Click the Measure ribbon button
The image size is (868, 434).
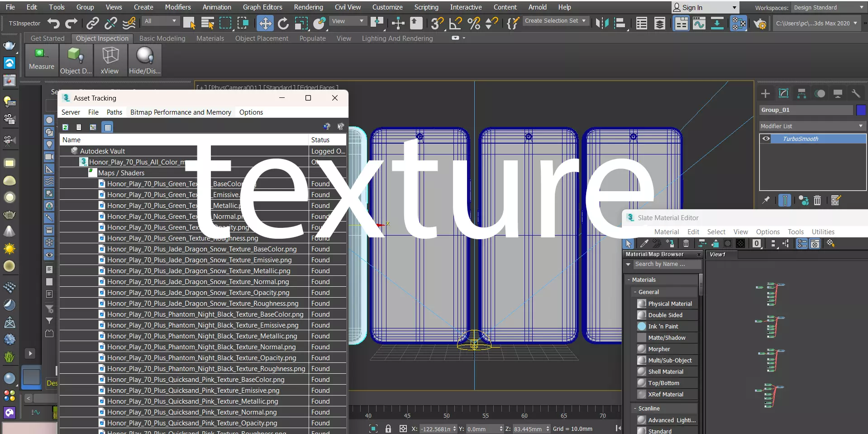[42, 60]
